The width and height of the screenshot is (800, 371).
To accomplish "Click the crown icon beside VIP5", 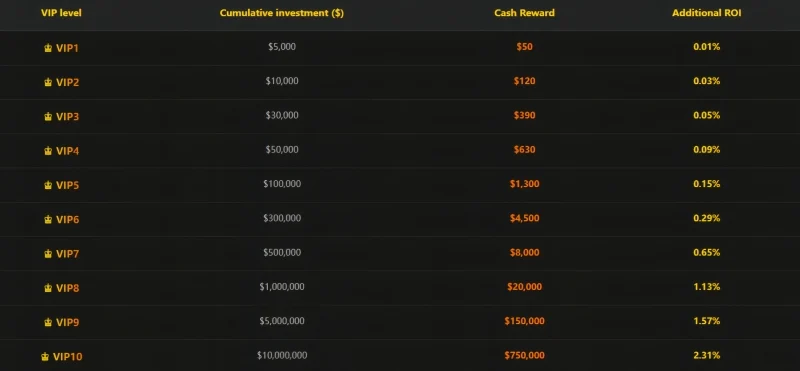I will 48,186.
